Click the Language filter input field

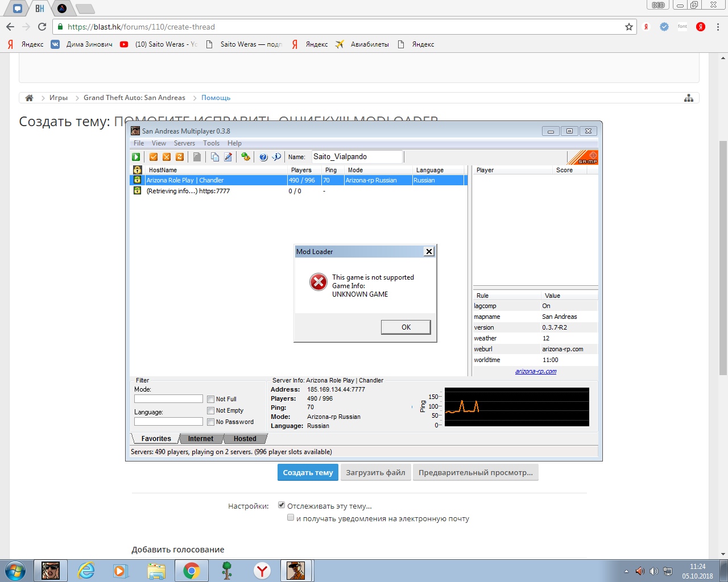pos(168,422)
